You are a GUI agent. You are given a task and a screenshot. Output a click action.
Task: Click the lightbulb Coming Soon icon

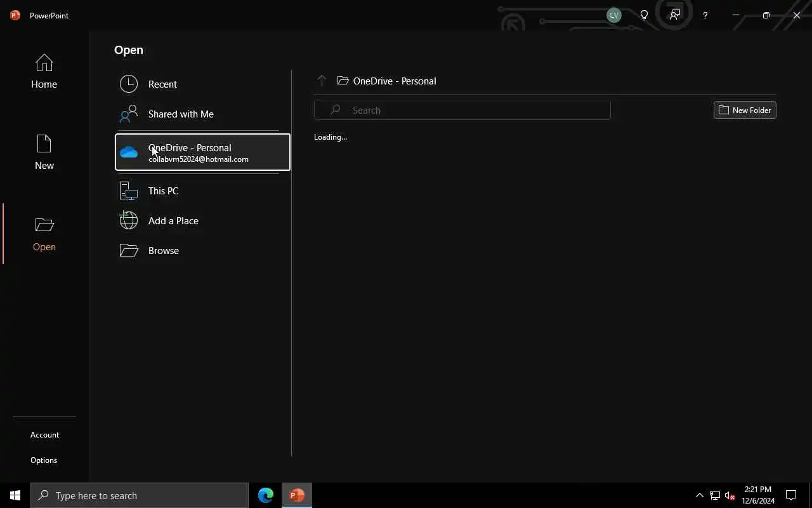644,15
